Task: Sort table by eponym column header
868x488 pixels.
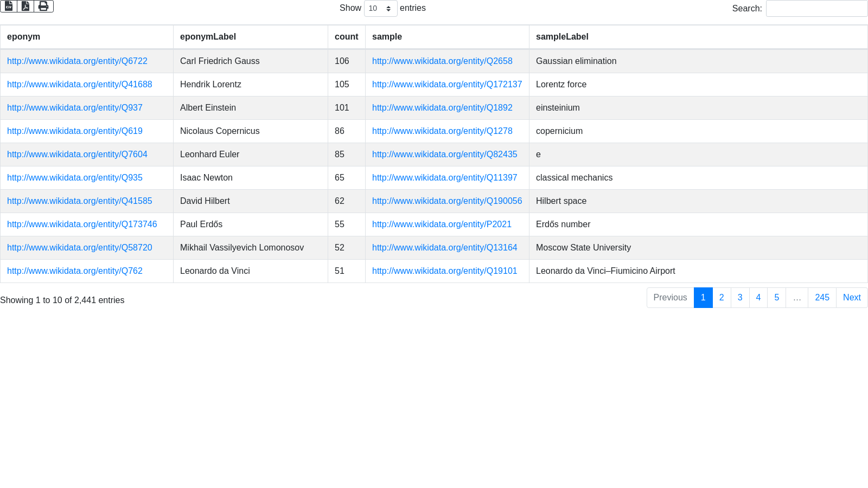Action: click(24, 37)
